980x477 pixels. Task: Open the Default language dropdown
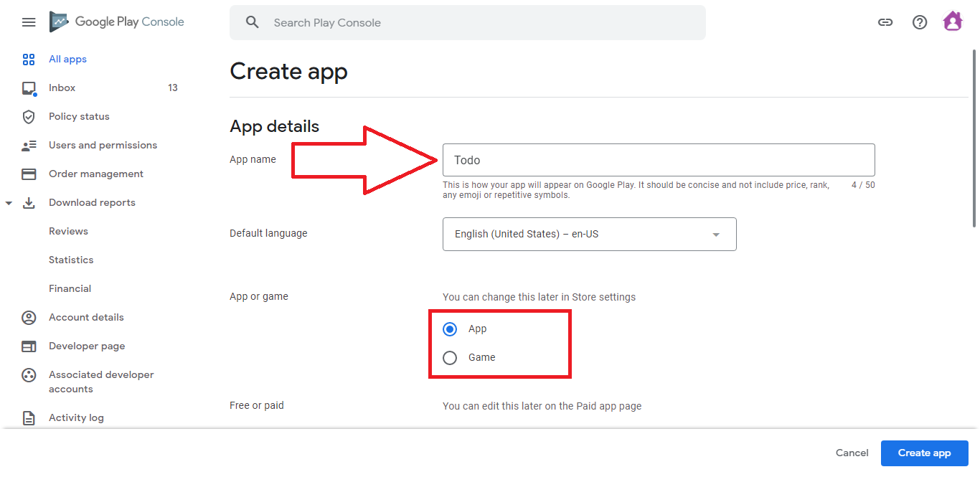[x=589, y=235]
